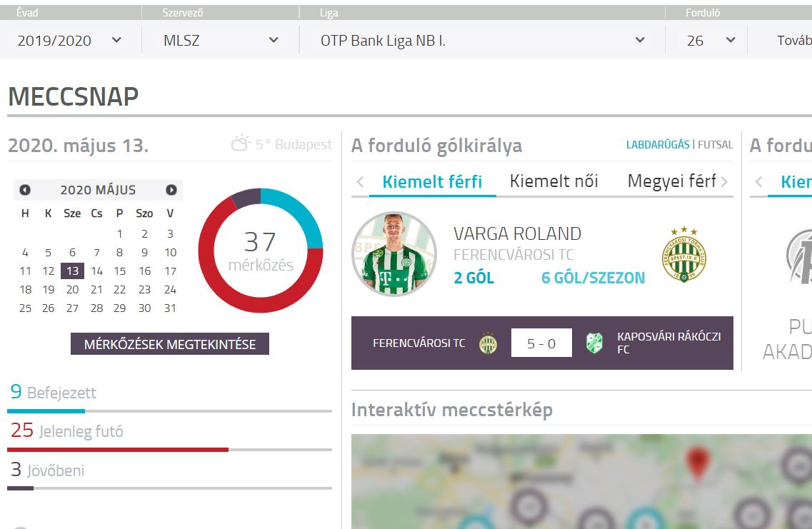Click the 2020. május 13. date heading
Screen dimensions: 812x529
pyautogui.click(x=78, y=146)
